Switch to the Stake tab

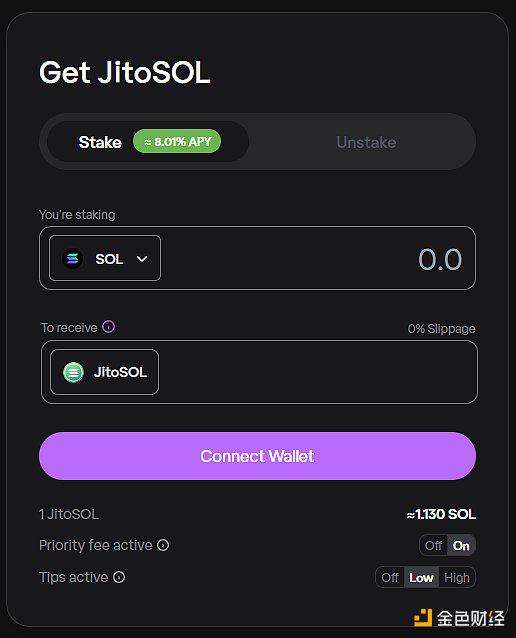point(148,142)
